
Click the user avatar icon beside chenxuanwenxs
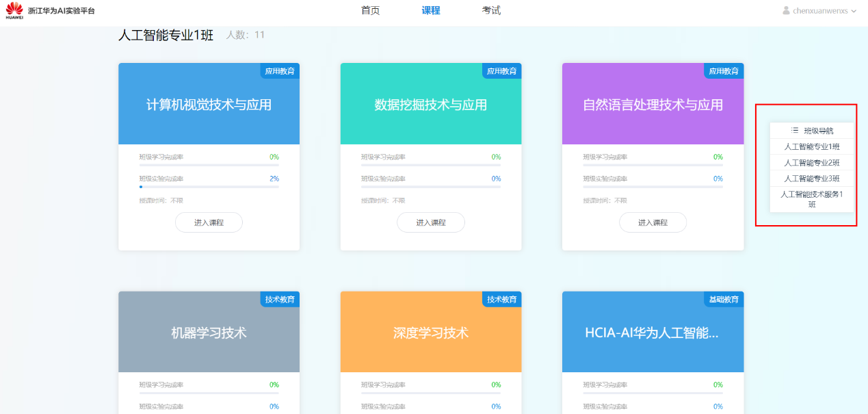(786, 10)
